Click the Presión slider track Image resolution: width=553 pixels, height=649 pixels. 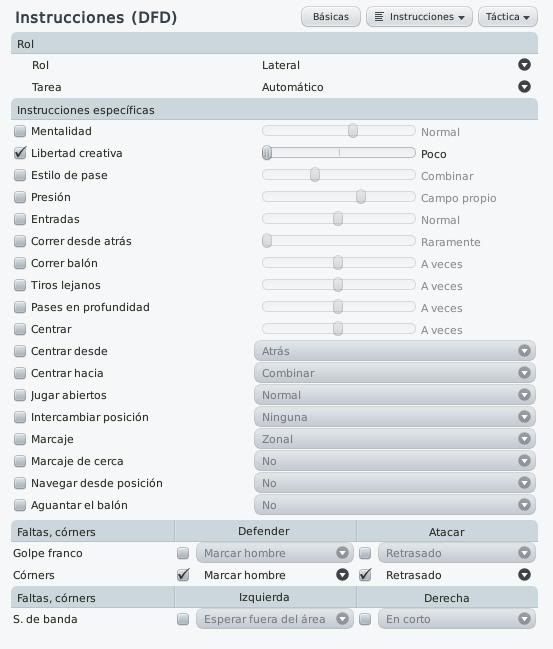tap(339, 197)
